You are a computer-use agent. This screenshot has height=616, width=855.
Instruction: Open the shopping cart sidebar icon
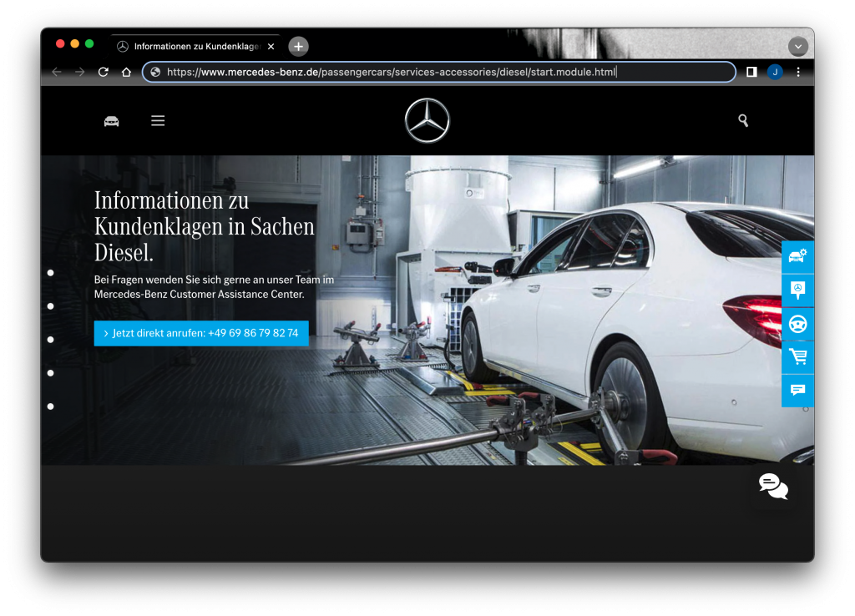pyautogui.click(x=797, y=357)
